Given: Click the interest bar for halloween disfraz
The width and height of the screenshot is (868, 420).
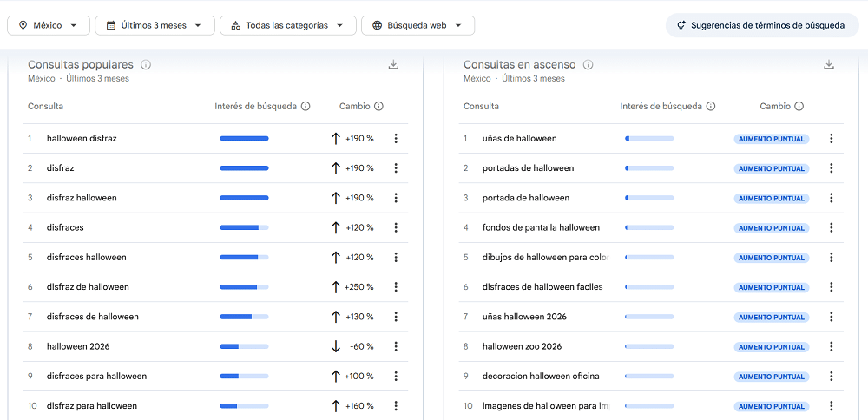Looking at the screenshot, I should coord(244,138).
